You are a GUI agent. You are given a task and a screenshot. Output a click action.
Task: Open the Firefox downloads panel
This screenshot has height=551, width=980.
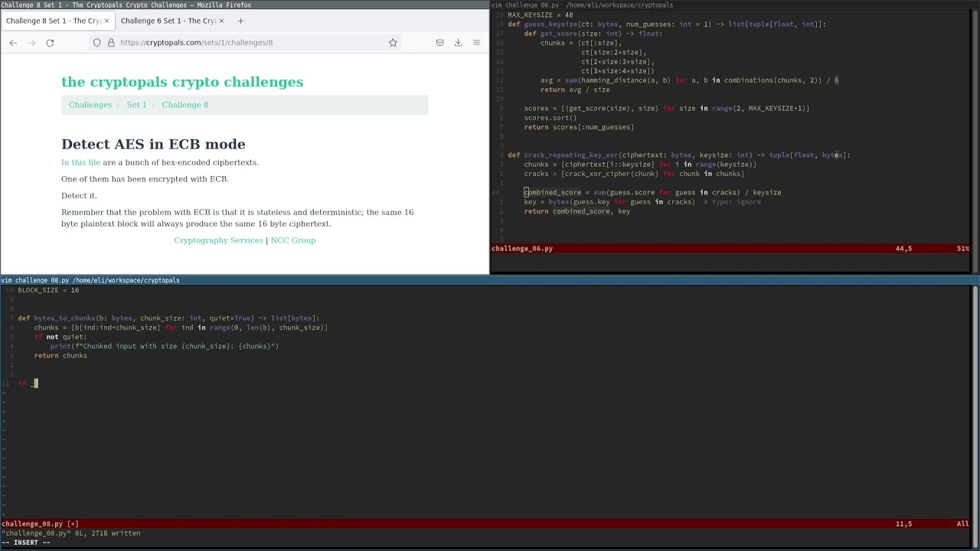[x=458, y=43]
